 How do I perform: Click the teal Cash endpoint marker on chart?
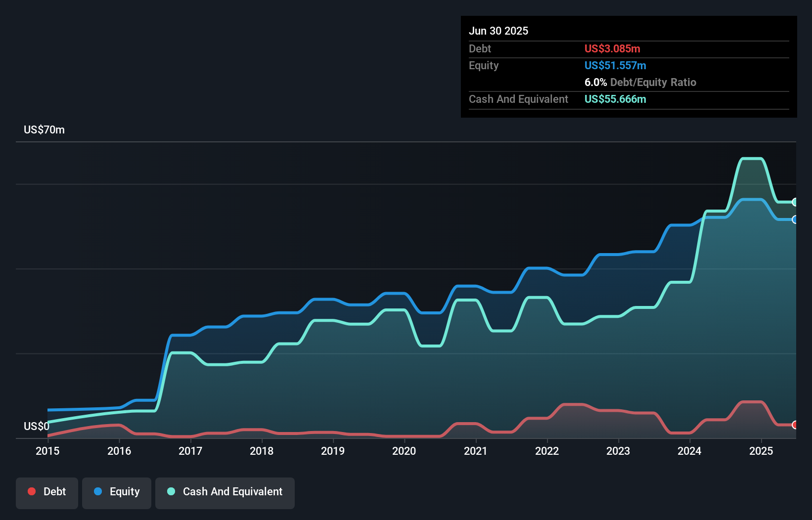click(795, 202)
